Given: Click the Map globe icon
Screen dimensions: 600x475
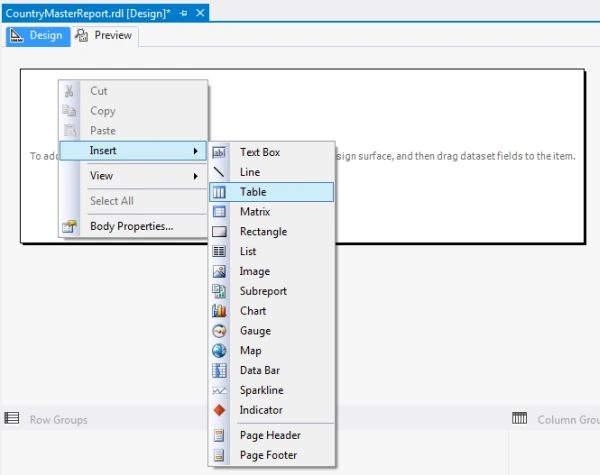Looking at the screenshot, I should 219,351.
